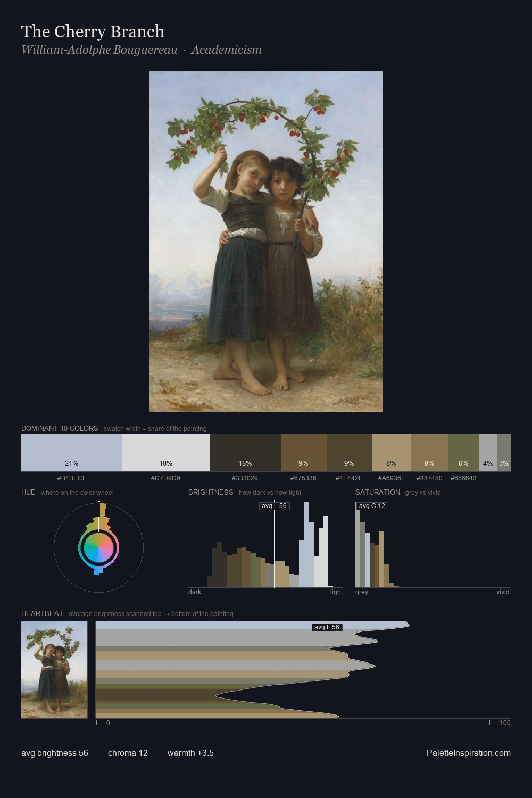Screen dimensions: 532x798
Task: Click the hex code '#4E442F' text
Action: (x=349, y=478)
